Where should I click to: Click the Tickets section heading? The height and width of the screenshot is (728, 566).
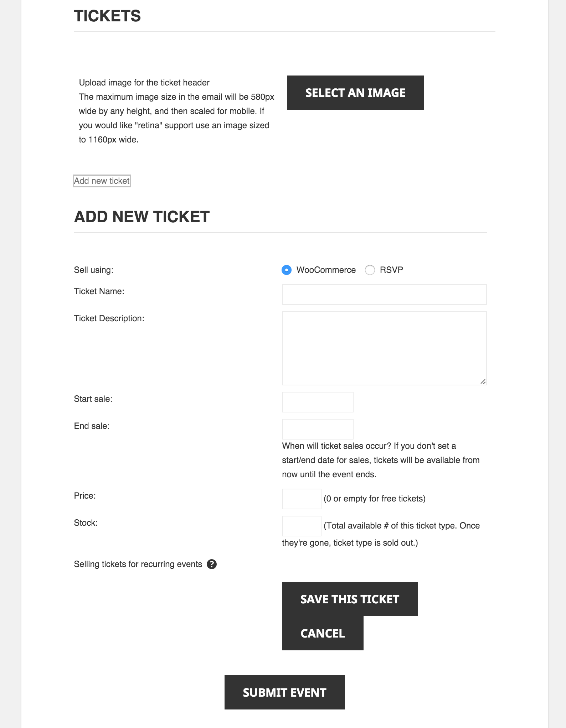[107, 16]
